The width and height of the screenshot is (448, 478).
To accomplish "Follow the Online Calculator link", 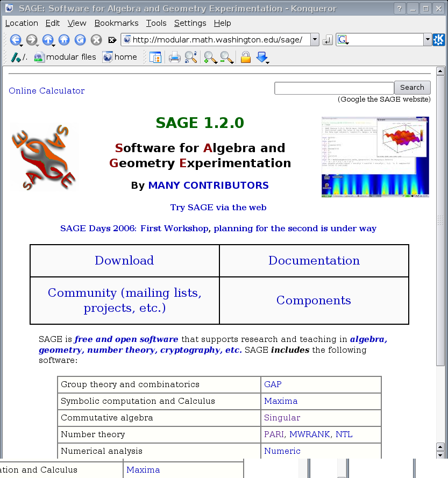I will tap(47, 90).
